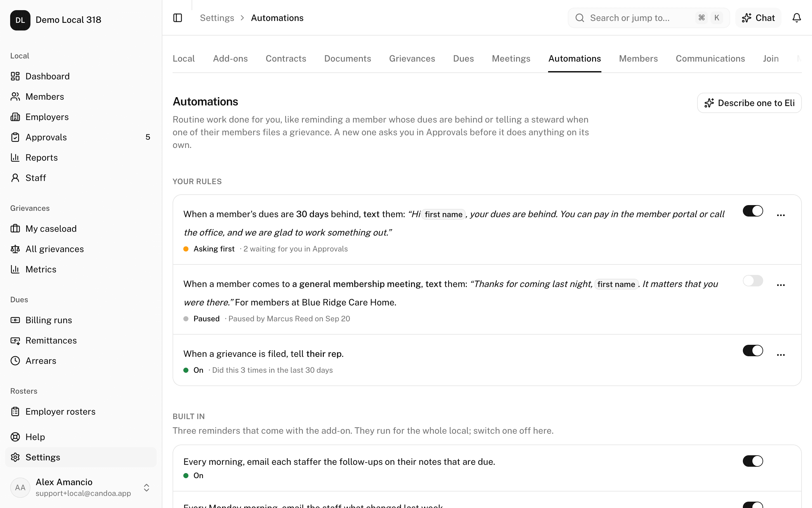Image resolution: width=812 pixels, height=508 pixels.
Task: Enable the paused general membership meeting rule
Action: pos(753,281)
